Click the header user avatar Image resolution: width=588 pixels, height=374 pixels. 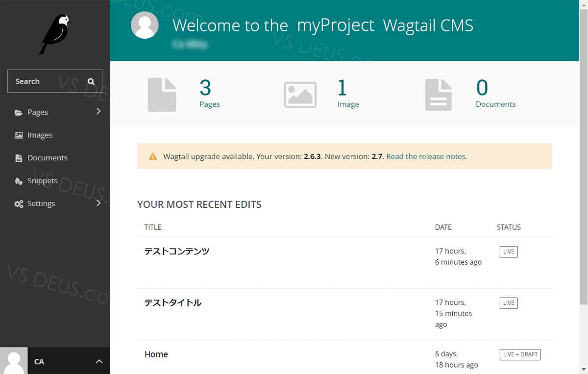[145, 25]
